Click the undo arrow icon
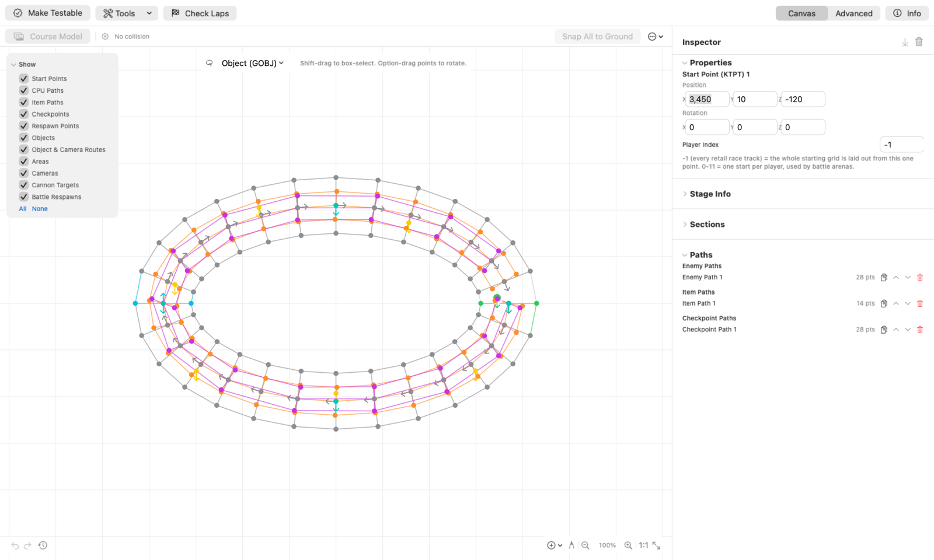934x560 pixels. [15, 545]
